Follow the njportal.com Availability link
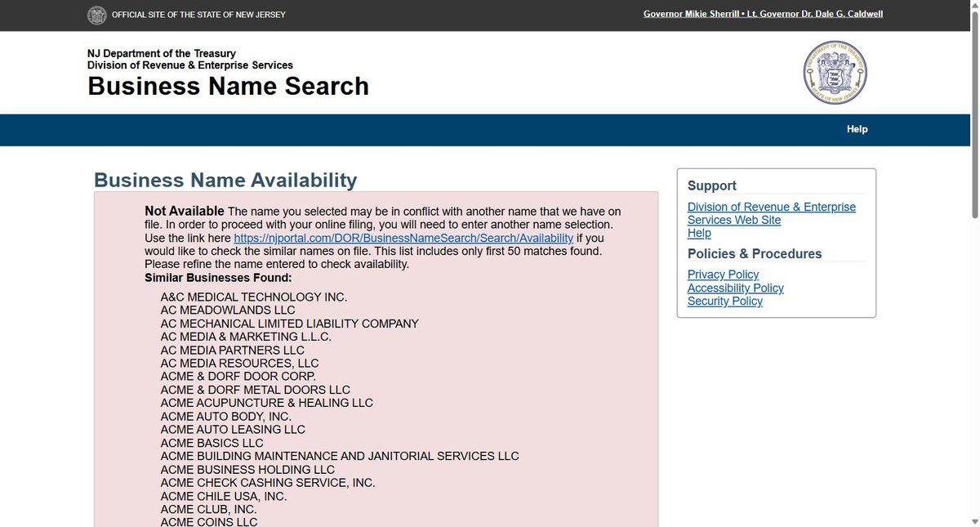Image resolution: width=980 pixels, height=527 pixels. [x=403, y=238]
